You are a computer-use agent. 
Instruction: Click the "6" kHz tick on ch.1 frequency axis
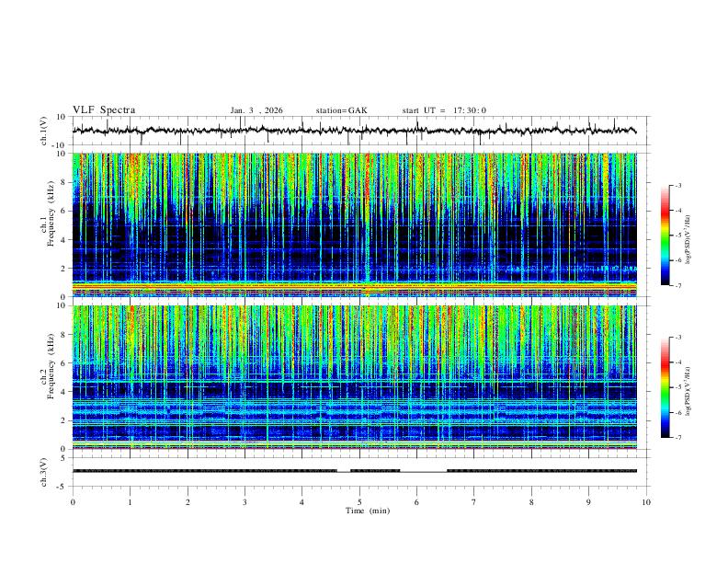64,211
